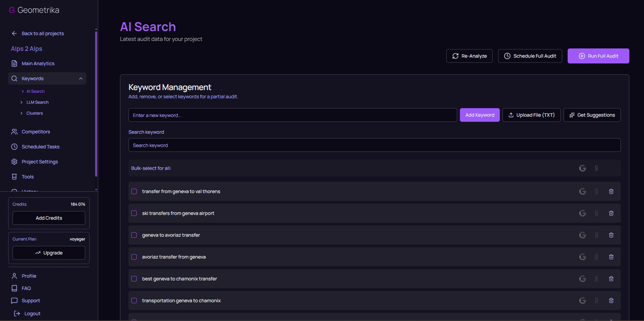Check the 'transfer from geneva to val thorens' checkbox

click(134, 191)
